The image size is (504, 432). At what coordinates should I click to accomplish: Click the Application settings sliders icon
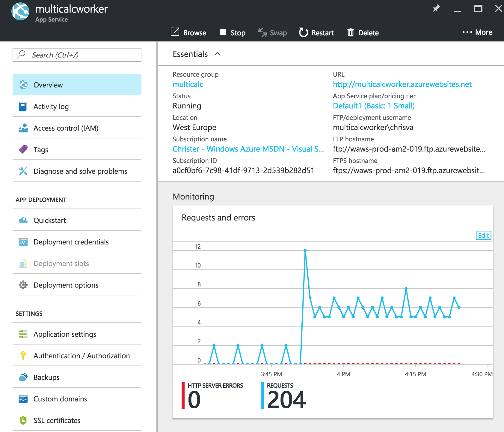click(23, 334)
